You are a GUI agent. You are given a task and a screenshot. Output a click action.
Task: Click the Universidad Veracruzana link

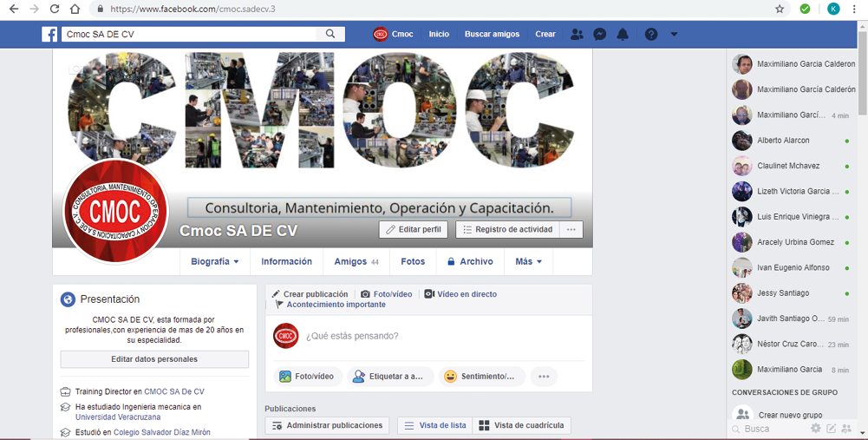106,417
